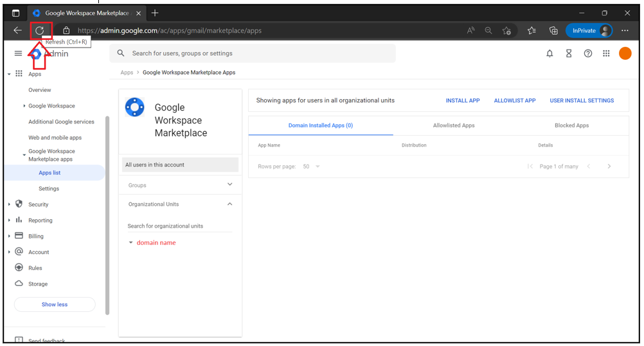Click the Rules icon
Screen dimensions: 644x346
tap(19, 268)
